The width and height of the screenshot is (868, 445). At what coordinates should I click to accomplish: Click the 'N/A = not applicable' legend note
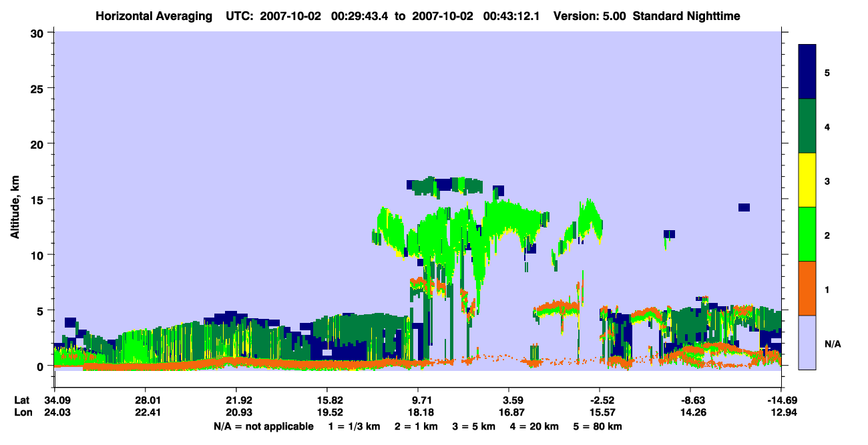[263, 426]
